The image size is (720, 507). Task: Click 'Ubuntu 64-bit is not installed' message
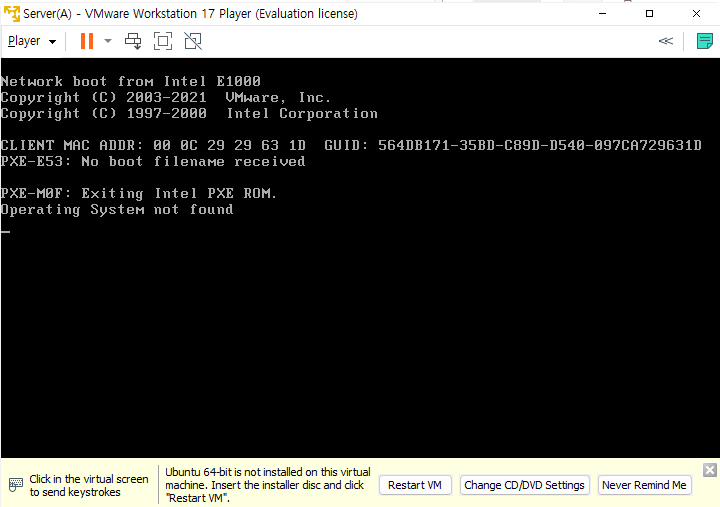268,485
